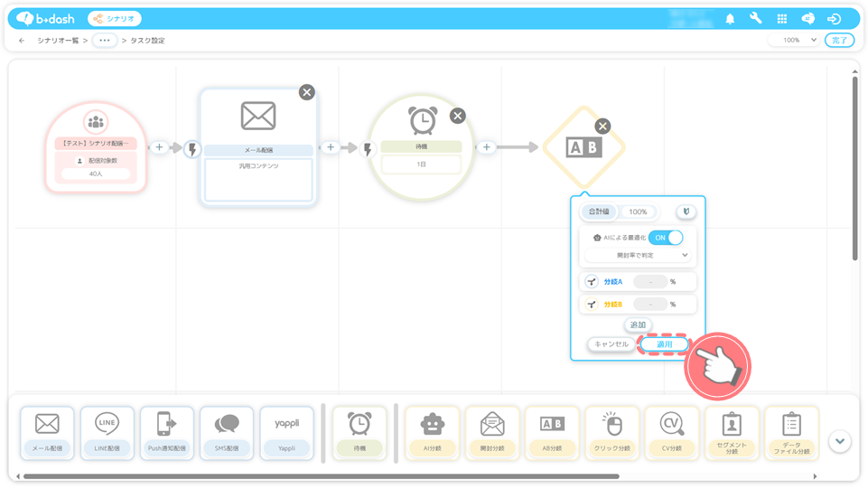
Task: Click the horizontal scrollbar
Action: (x=321, y=476)
